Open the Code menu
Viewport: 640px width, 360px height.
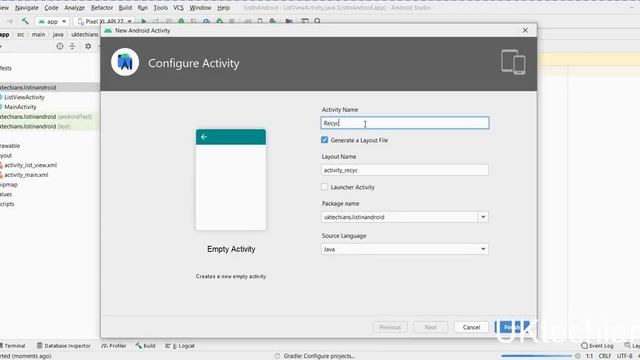click(51, 8)
